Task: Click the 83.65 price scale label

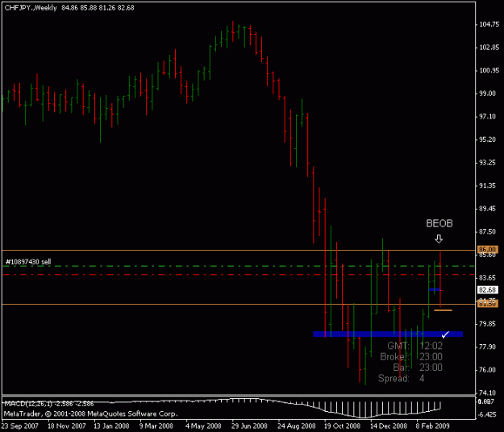Action: 487,277
